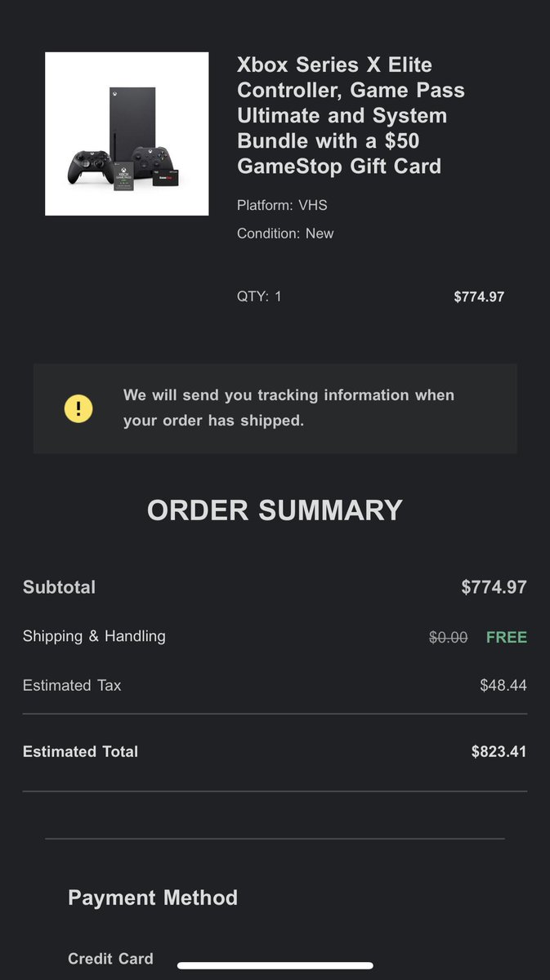Tap the green FREE shipping text
The image size is (550, 980).
tap(507, 638)
